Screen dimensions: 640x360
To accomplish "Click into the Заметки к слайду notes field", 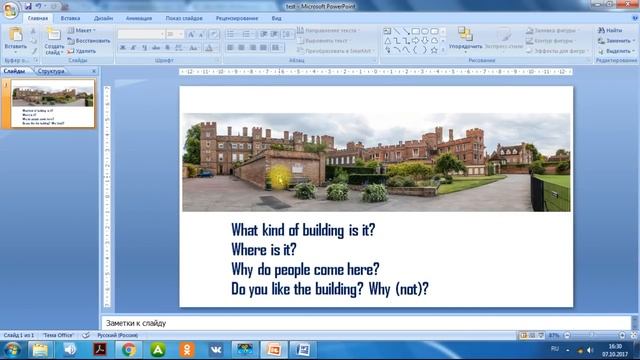I will click(x=366, y=323).
